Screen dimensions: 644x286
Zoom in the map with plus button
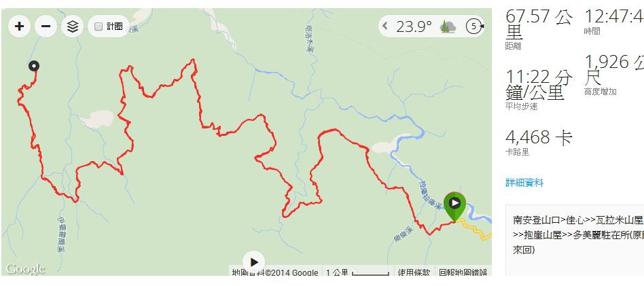19,26
